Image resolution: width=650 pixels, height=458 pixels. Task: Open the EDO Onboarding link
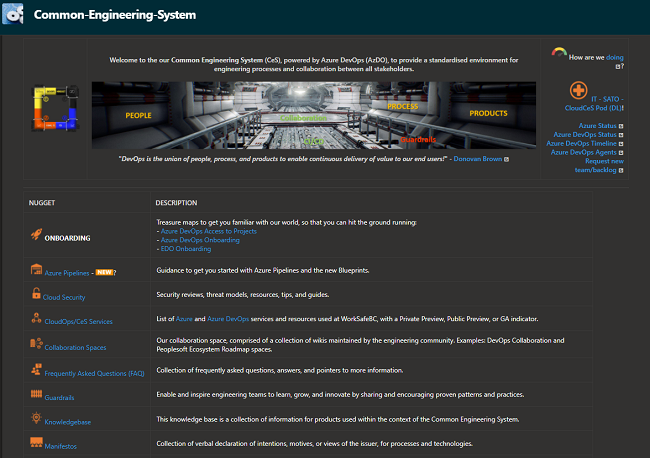(186, 249)
